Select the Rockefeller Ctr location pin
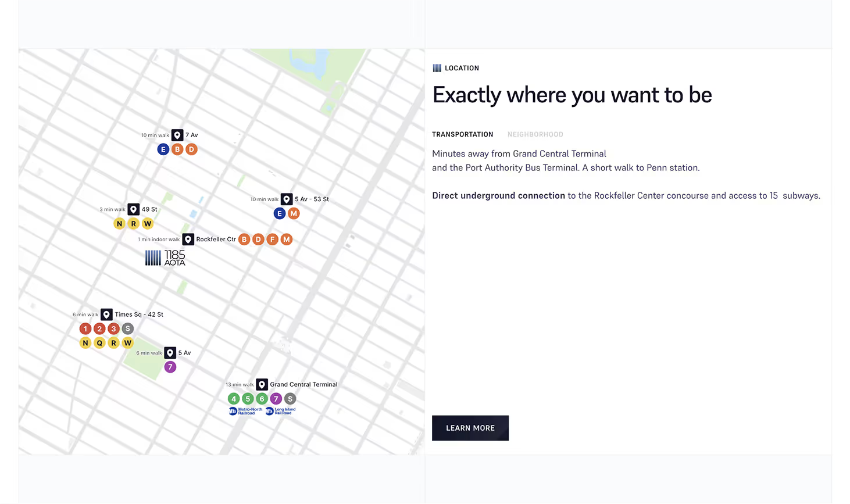Image resolution: width=850 pixels, height=504 pixels. point(188,240)
